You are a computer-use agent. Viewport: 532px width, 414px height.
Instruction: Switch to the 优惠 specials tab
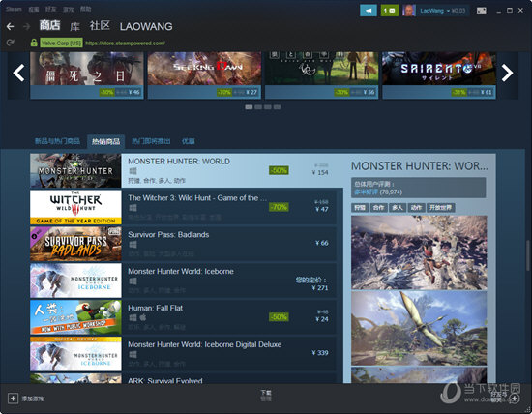[x=189, y=141]
